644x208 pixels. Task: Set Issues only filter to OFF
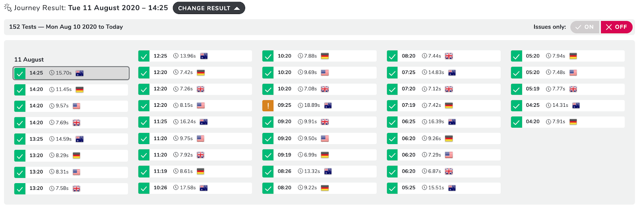tap(616, 27)
